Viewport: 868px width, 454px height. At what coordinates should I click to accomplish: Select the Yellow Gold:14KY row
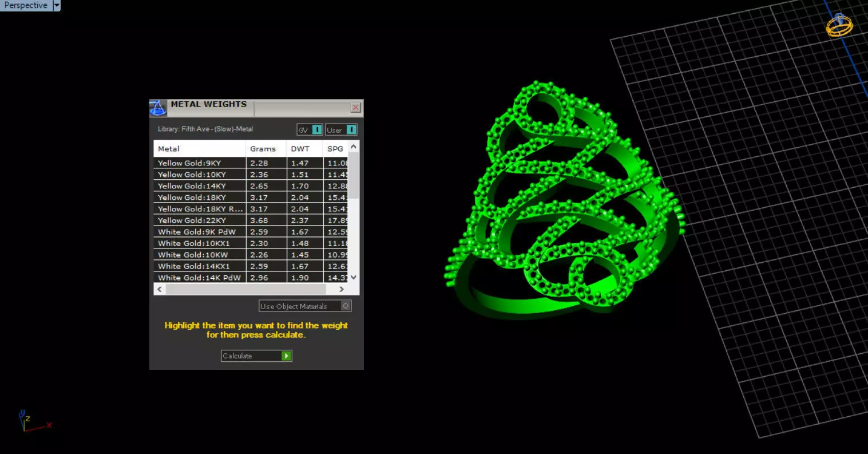[x=251, y=186]
